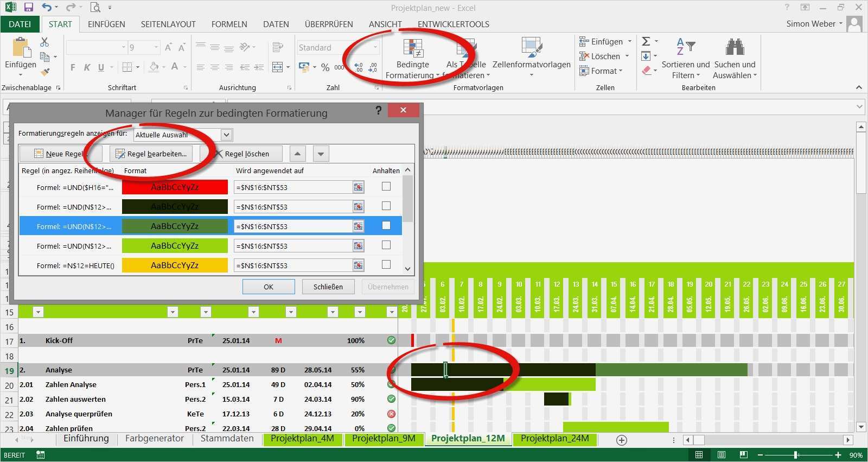Screen dimensions: 868x462
Task: Move the selected rule down
Action: [x=321, y=154]
